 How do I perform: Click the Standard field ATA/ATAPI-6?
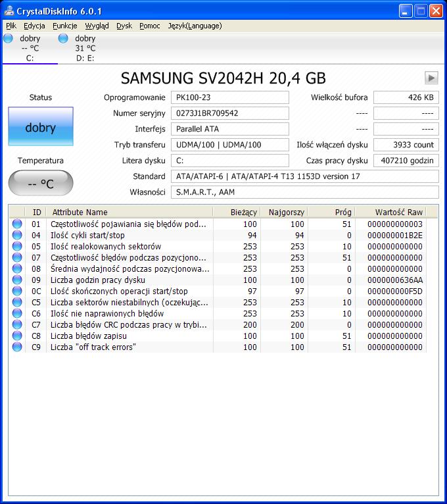pyautogui.click(x=305, y=176)
